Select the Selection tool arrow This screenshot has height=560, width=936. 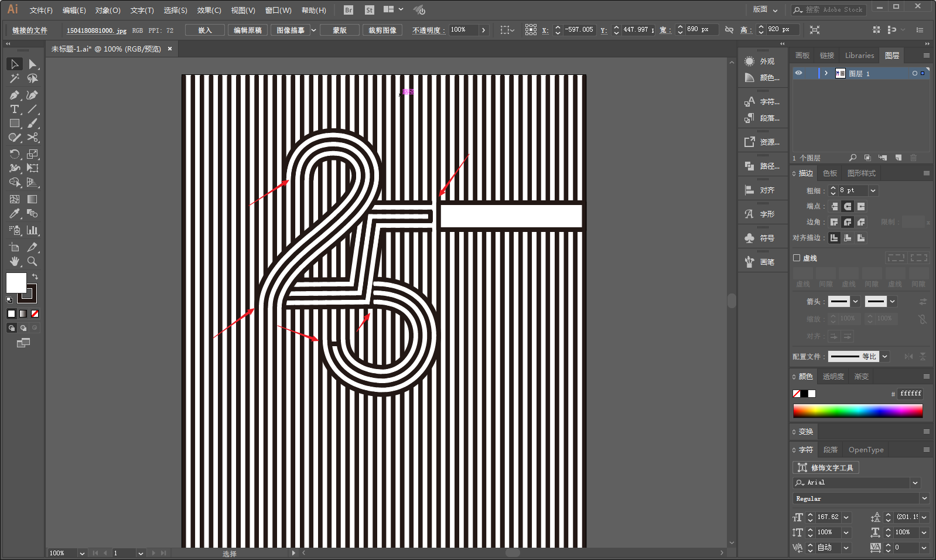tap(15, 64)
